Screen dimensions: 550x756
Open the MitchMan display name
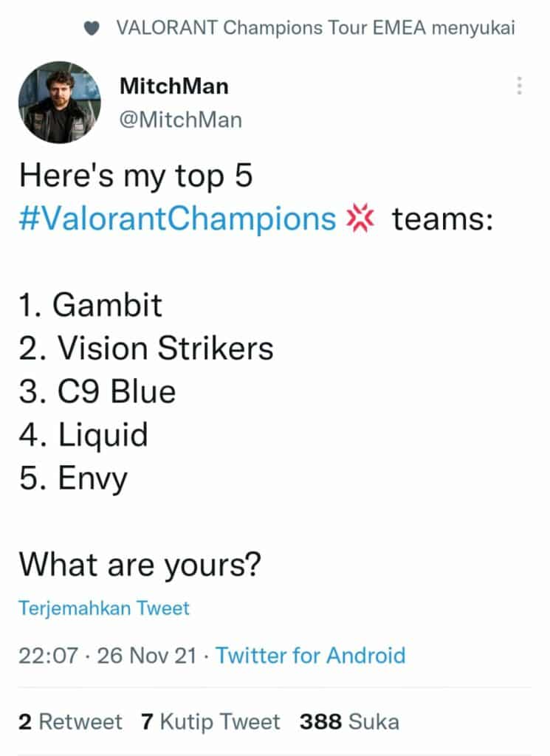[174, 86]
